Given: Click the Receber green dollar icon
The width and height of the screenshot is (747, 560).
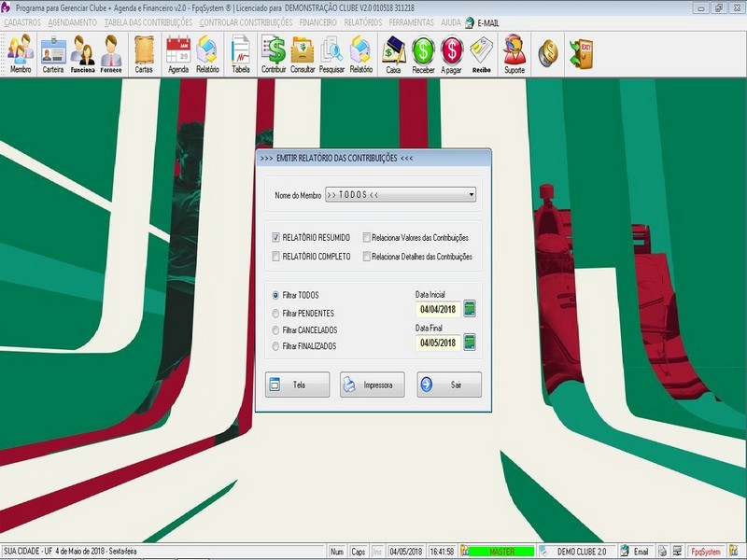Looking at the screenshot, I should pyautogui.click(x=423, y=54).
